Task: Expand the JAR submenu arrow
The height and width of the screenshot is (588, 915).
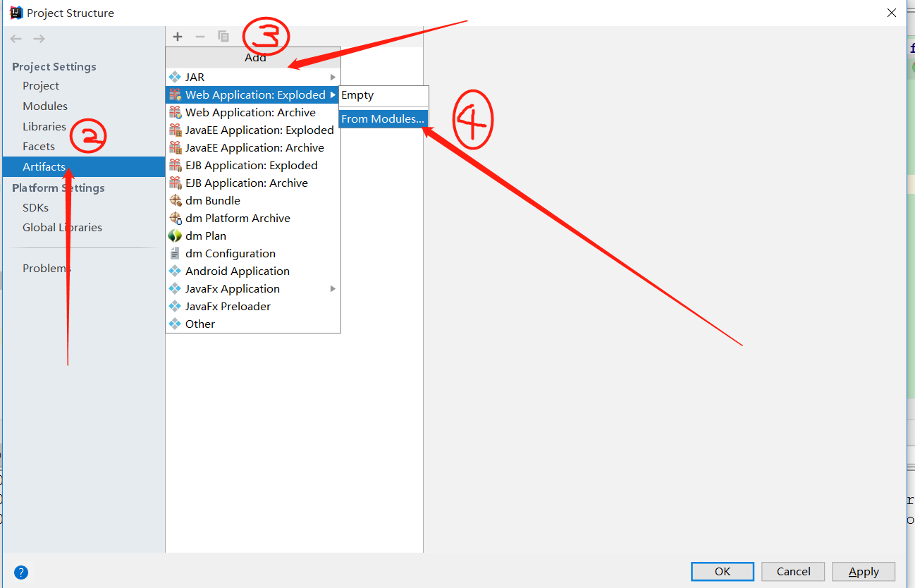Action: coord(333,77)
